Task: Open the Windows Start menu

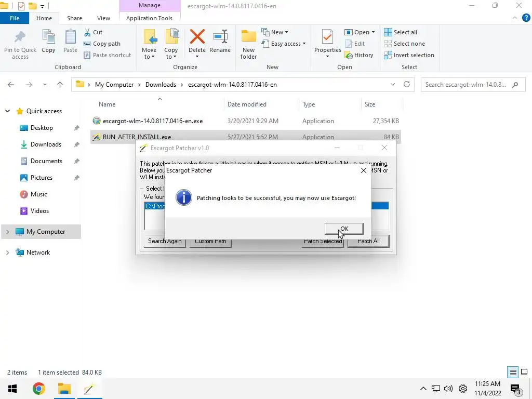Action: pyautogui.click(x=12, y=389)
